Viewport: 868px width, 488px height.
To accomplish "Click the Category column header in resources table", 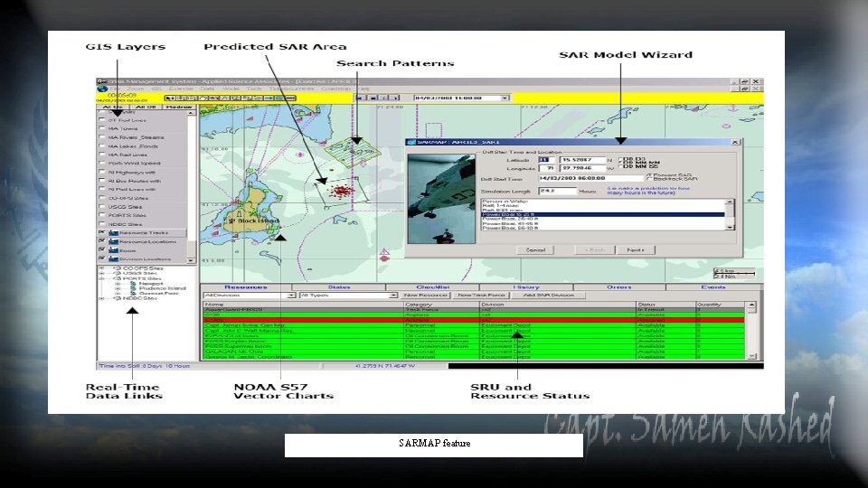I will (x=441, y=305).
